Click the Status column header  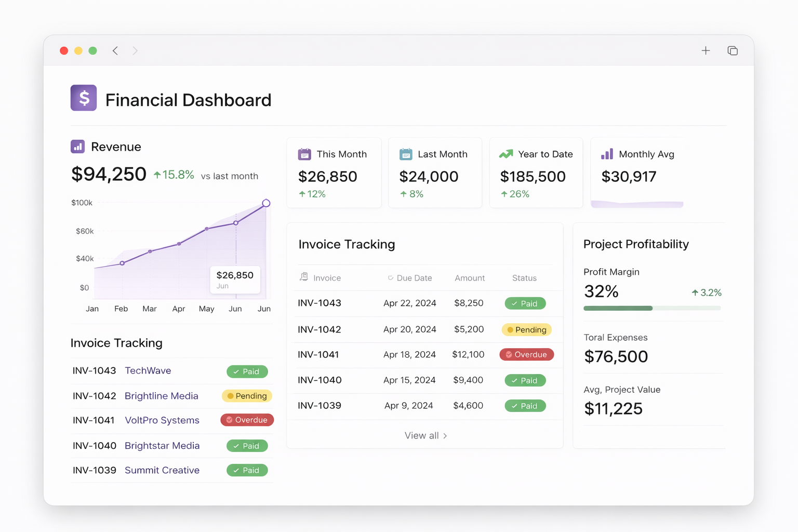tap(524, 278)
